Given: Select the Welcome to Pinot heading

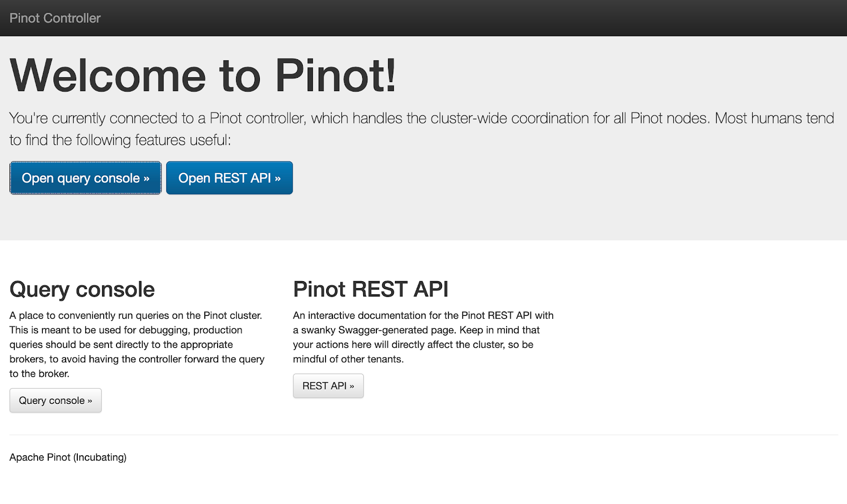Looking at the screenshot, I should click(203, 75).
